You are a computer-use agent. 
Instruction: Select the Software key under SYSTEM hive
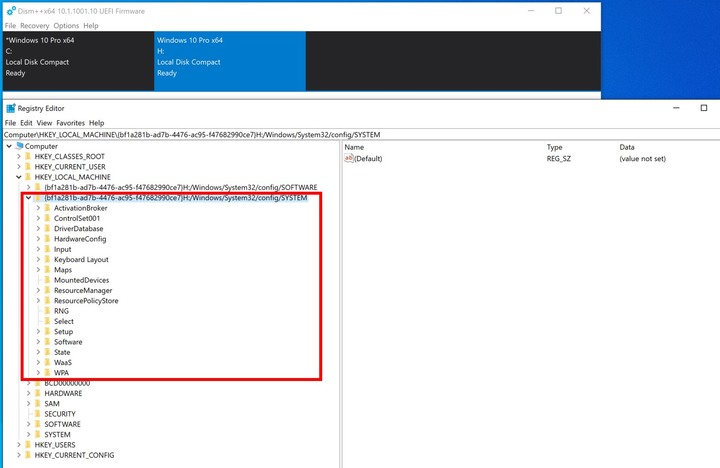click(x=68, y=342)
